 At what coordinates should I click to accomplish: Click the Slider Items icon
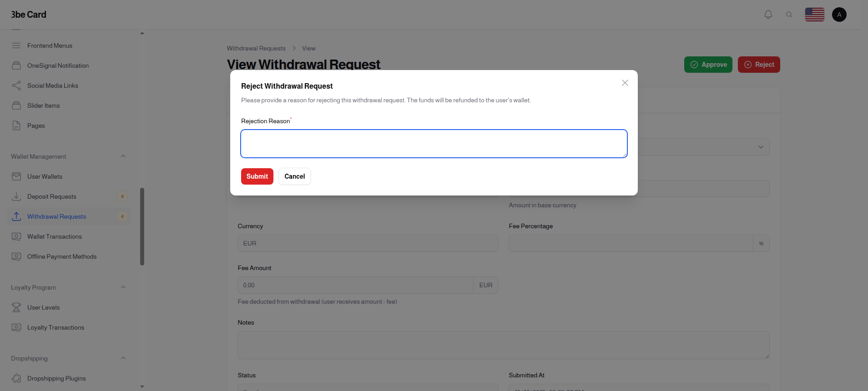coord(16,105)
